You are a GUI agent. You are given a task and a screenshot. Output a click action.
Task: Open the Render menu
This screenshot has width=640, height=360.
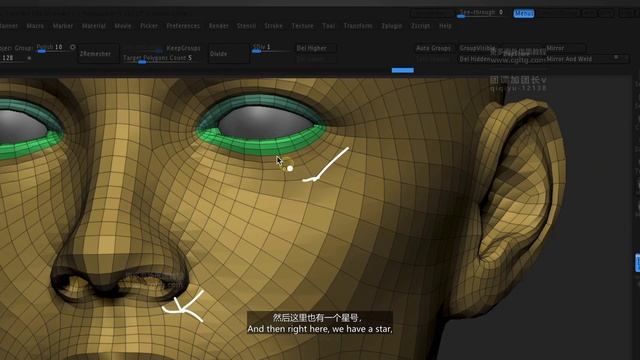pos(219,26)
